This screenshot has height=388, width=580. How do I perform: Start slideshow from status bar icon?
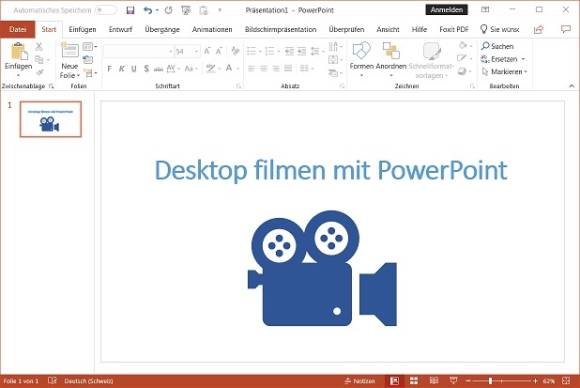pos(453,381)
